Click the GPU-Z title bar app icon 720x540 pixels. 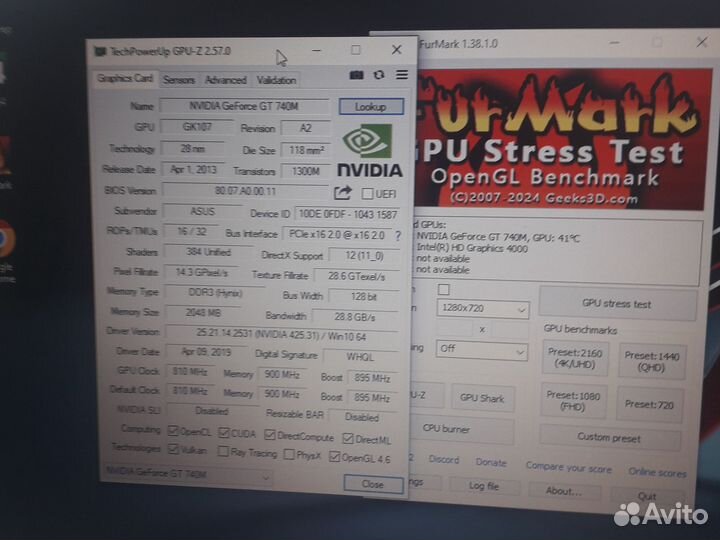(100, 51)
